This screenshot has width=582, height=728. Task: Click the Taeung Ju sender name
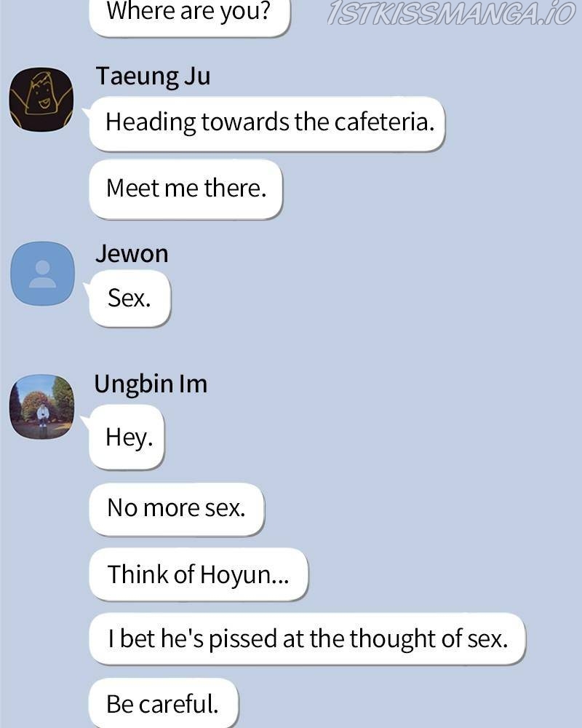point(154,76)
